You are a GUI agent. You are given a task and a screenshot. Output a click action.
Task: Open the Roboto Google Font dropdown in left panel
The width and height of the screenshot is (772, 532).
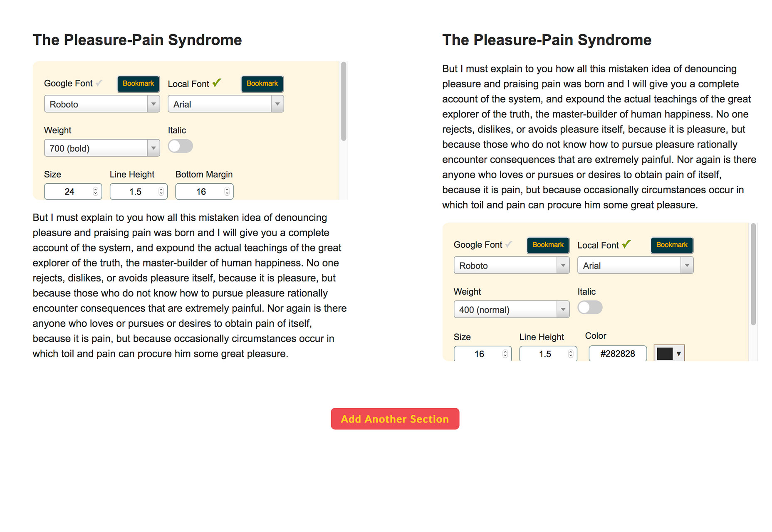102,104
